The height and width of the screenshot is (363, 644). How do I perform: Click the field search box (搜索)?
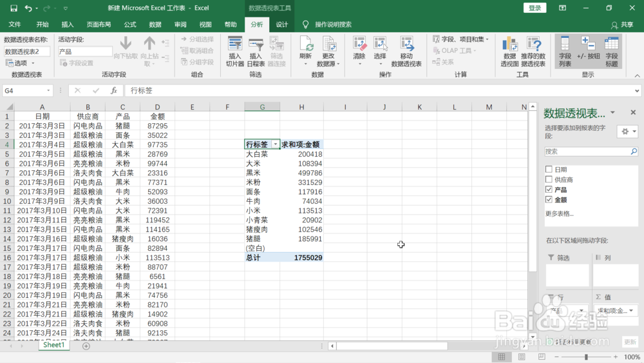[x=587, y=152]
